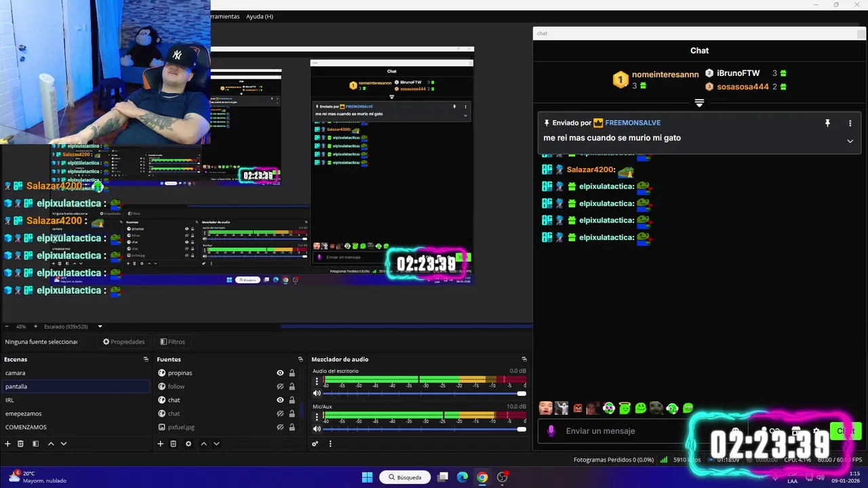Expand the chat leaderboard arrow
Screen dimensions: 868x488
pyautogui.click(x=699, y=103)
